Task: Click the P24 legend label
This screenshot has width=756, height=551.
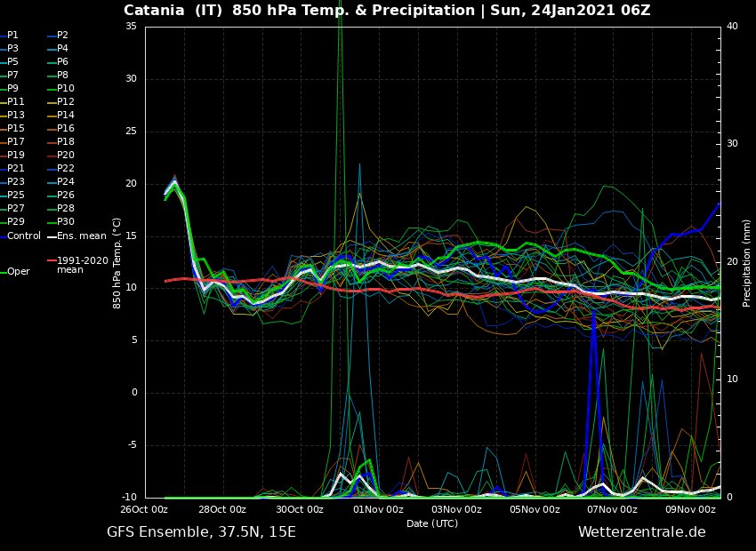Action: (x=66, y=182)
